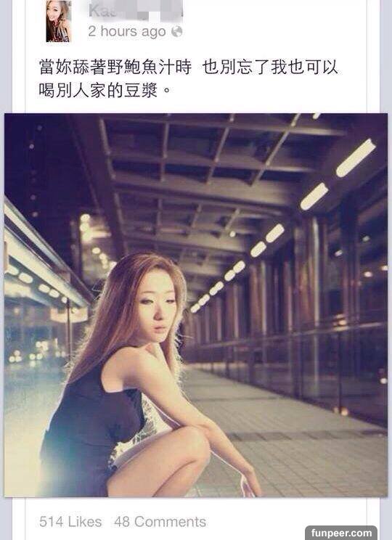Select the first line of the Chinese post text
The height and width of the screenshot is (540, 392).
[x=189, y=67]
